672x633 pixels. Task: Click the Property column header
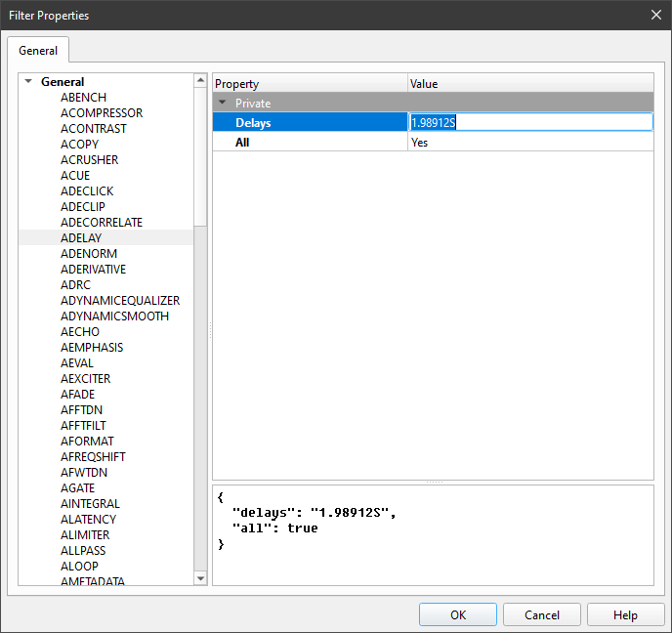[x=309, y=84]
